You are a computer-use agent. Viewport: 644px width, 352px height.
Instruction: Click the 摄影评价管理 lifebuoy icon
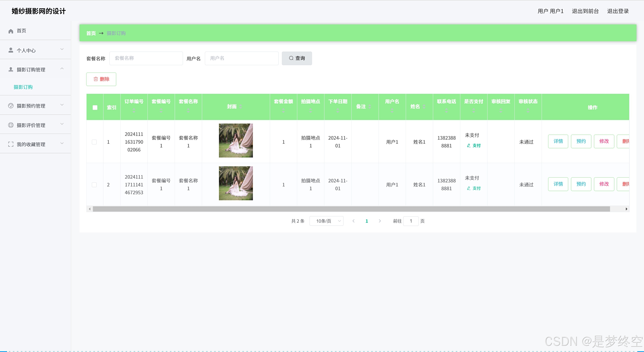click(11, 125)
